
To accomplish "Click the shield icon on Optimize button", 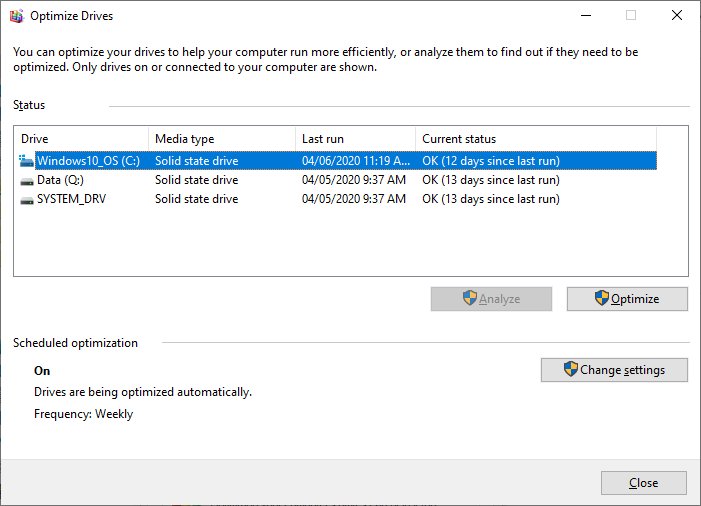I will [x=601, y=298].
